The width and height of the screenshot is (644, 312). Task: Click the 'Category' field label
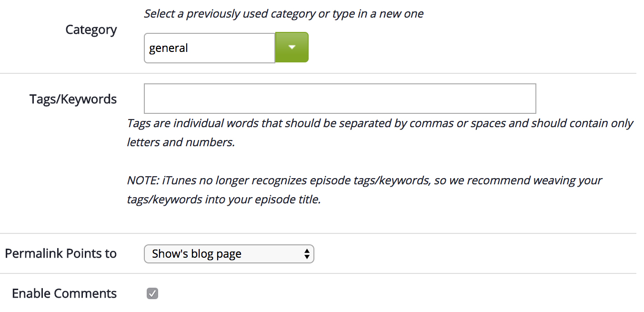click(91, 30)
